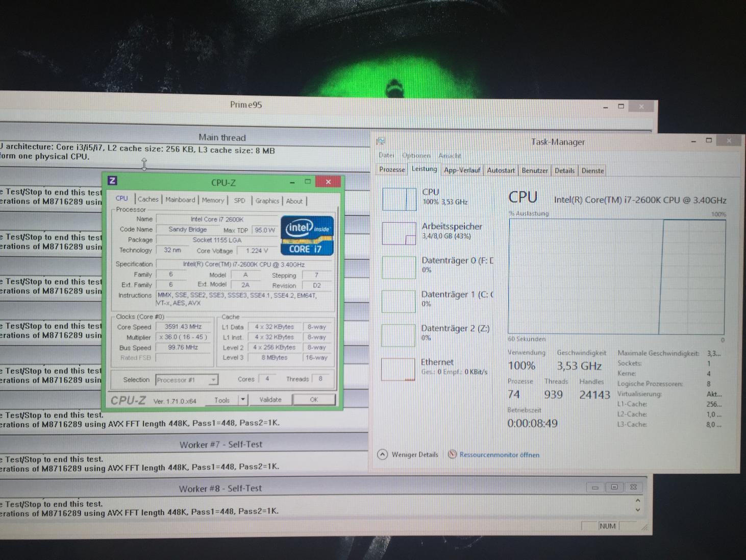Switch to the About tab in CPU-Z

click(294, 201)
